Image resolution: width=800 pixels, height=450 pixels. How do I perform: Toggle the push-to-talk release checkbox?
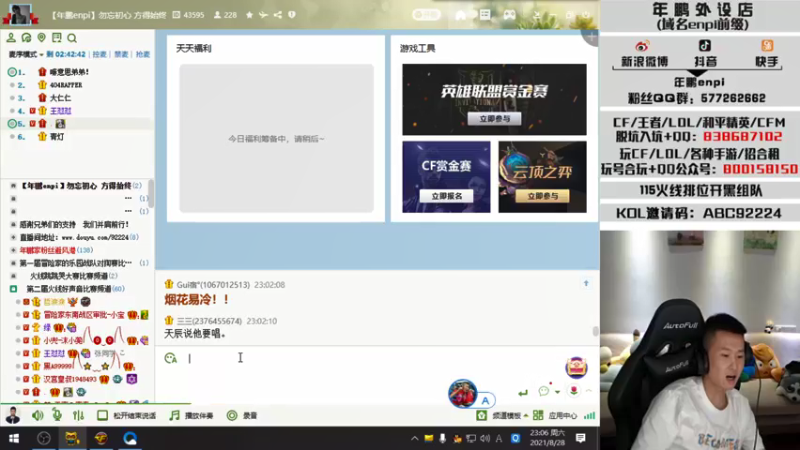tap(103, 415)
